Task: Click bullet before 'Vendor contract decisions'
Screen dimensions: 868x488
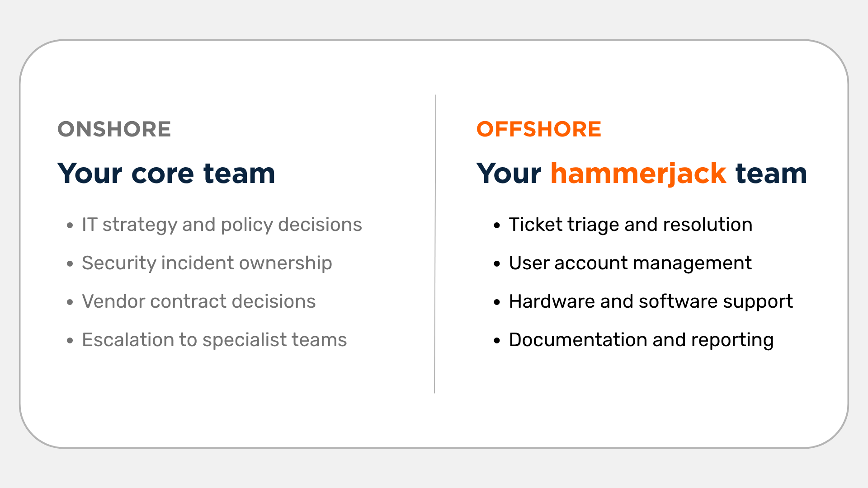Action: (70, 302)
